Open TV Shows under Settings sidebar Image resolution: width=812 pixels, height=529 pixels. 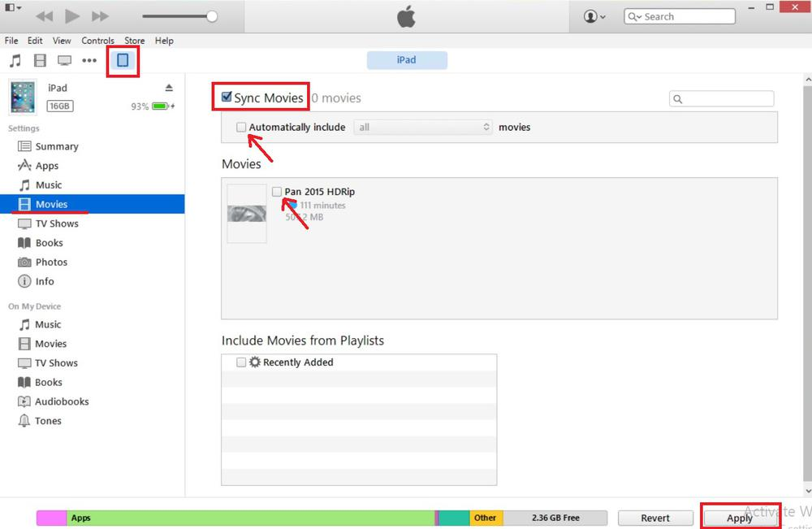coord(57,223)
